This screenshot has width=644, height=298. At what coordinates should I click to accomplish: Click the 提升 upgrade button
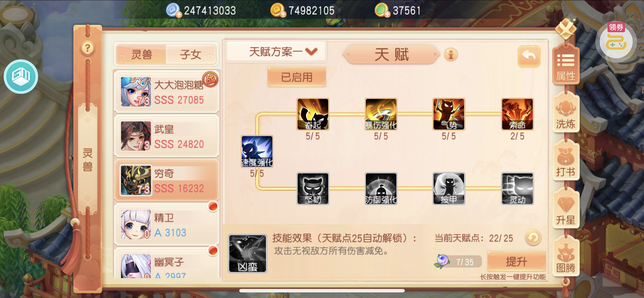pos(516,261)
